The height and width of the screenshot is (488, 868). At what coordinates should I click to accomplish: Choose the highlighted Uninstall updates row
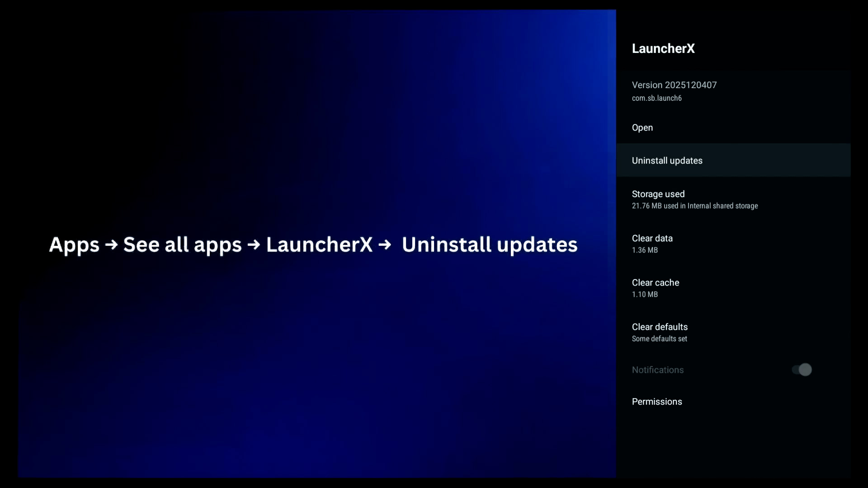click(x=667, y=160)
